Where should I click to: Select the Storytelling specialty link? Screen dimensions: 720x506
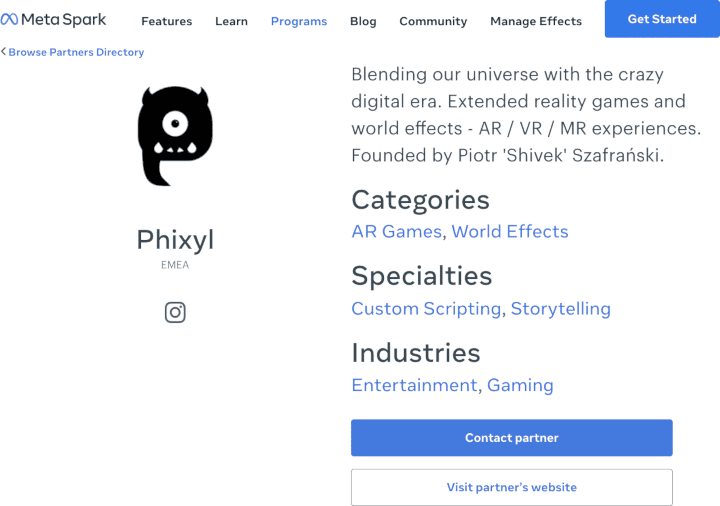560,308
